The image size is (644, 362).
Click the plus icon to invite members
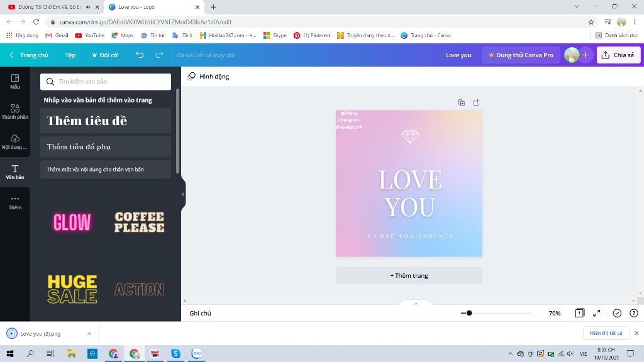[x=586, y=55]
